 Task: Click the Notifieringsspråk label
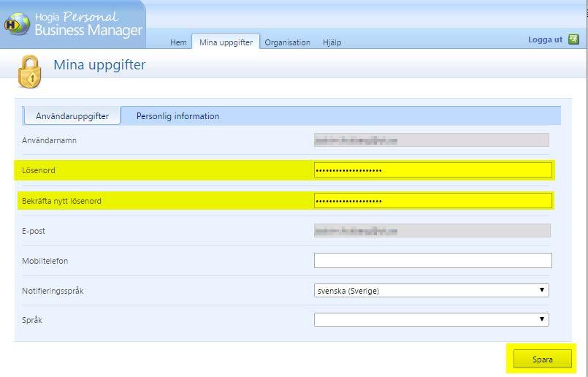53,291
